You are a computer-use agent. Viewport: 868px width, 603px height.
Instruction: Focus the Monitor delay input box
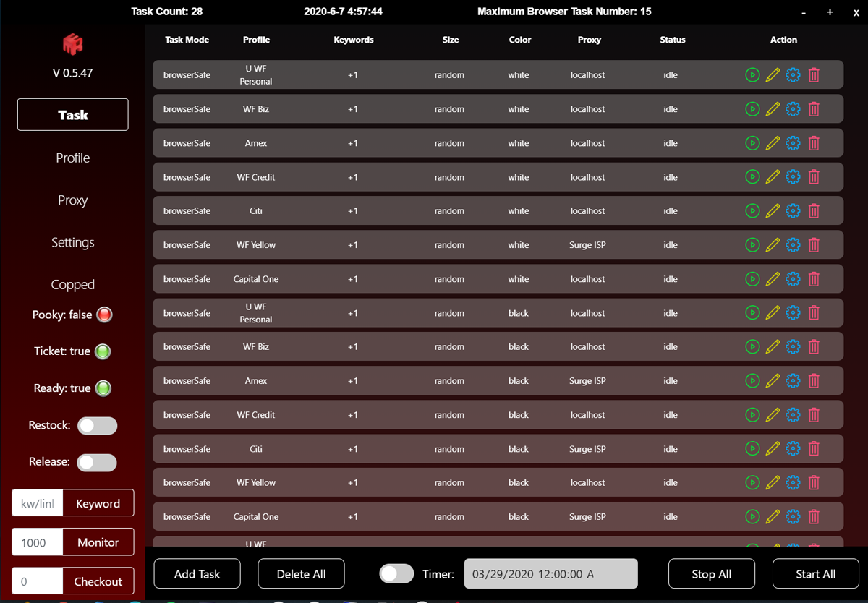pos(37,543)
